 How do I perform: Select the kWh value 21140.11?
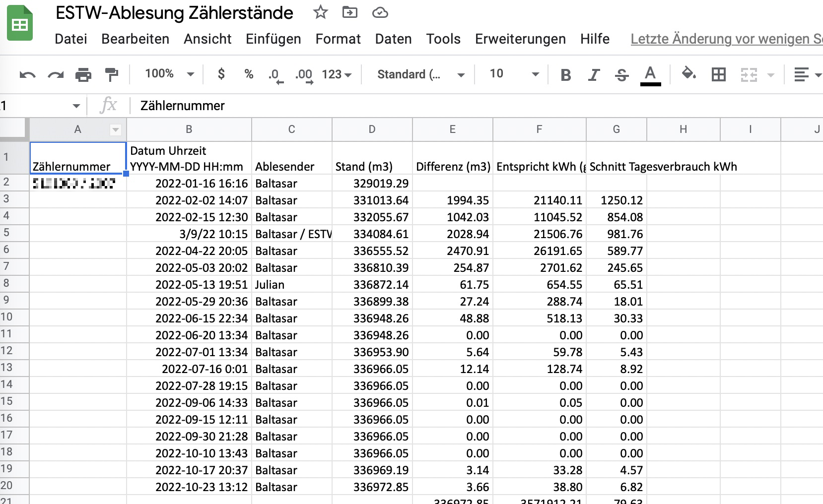tap(540, 200)
